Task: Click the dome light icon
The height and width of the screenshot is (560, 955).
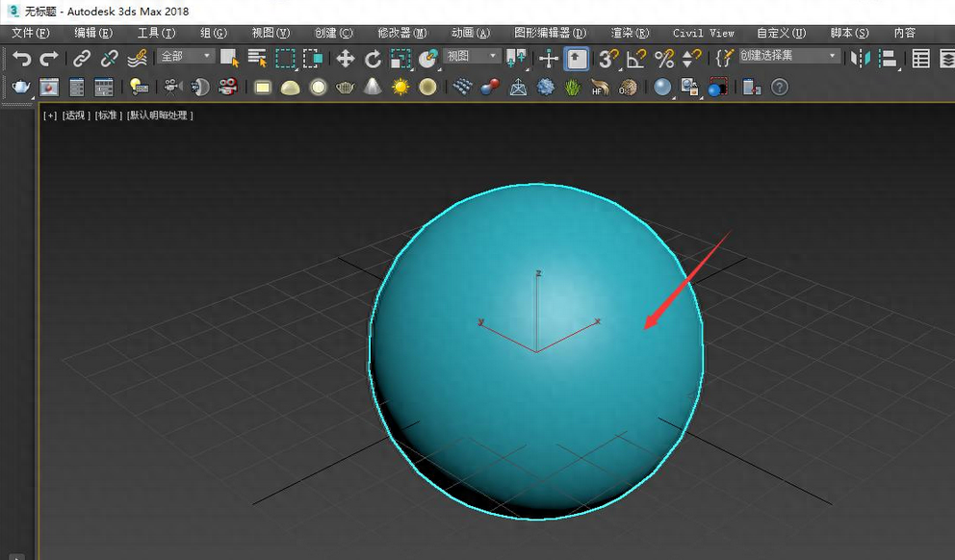Action: (x=290, y=88)
